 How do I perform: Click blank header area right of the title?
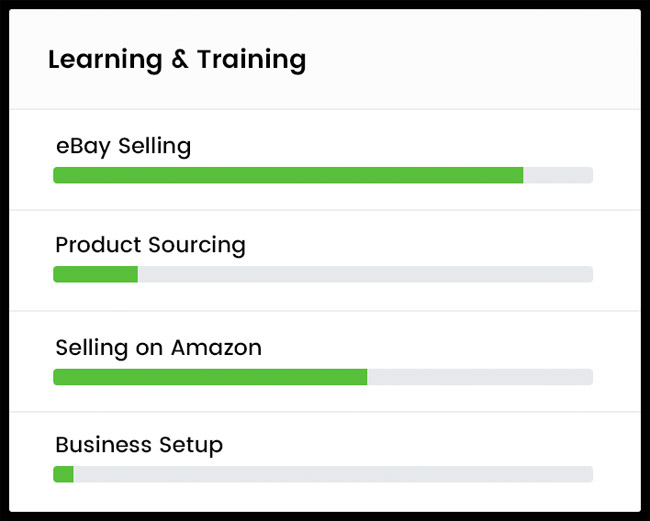[x=470, y=60]
